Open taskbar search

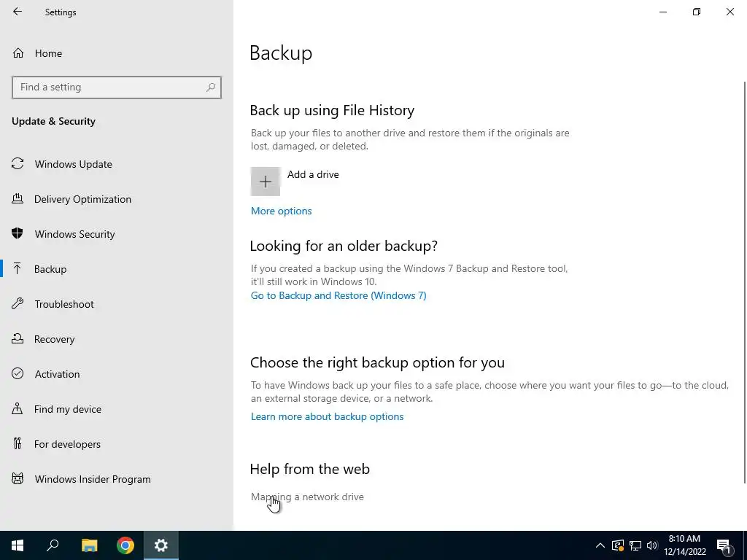53,545
